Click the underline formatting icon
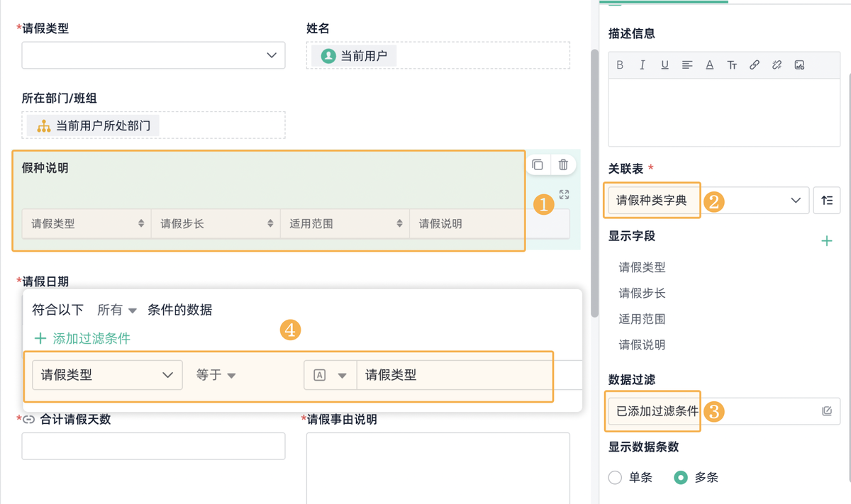Screen dimensions: 851x504 point(664,65)
